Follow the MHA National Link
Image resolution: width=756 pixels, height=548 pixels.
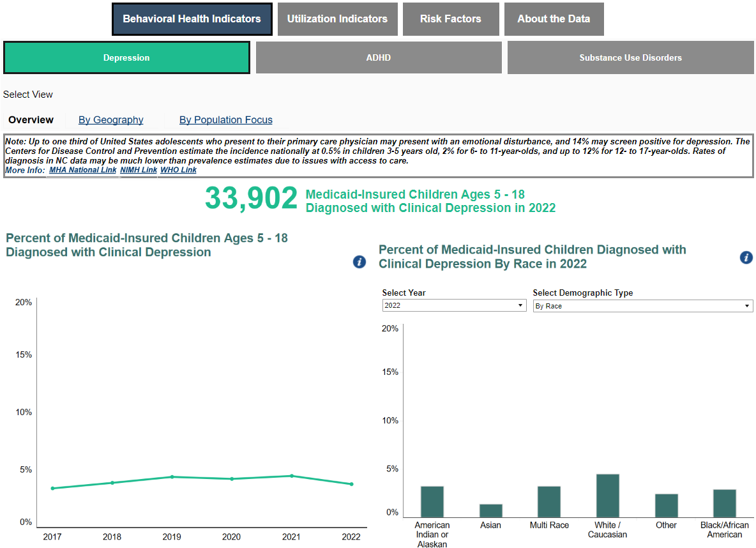click(x=83, y=170)
